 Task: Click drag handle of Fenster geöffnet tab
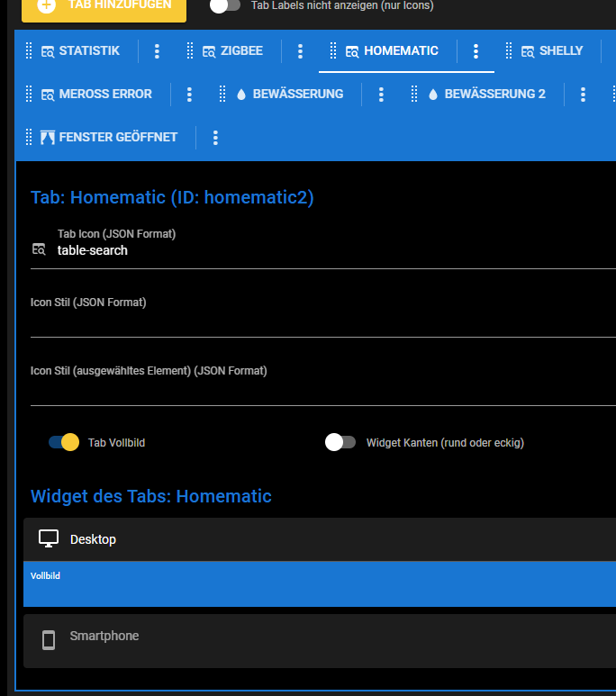[x=29, y=137]
